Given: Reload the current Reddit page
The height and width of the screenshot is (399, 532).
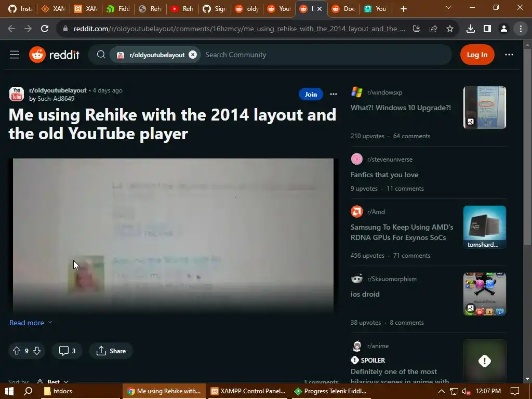Looking at the screenshot, I should point(45,29).
